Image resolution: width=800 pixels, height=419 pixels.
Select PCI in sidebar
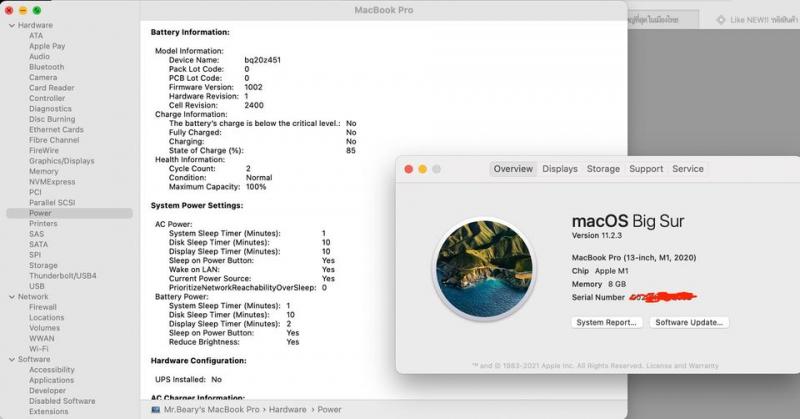35,192
